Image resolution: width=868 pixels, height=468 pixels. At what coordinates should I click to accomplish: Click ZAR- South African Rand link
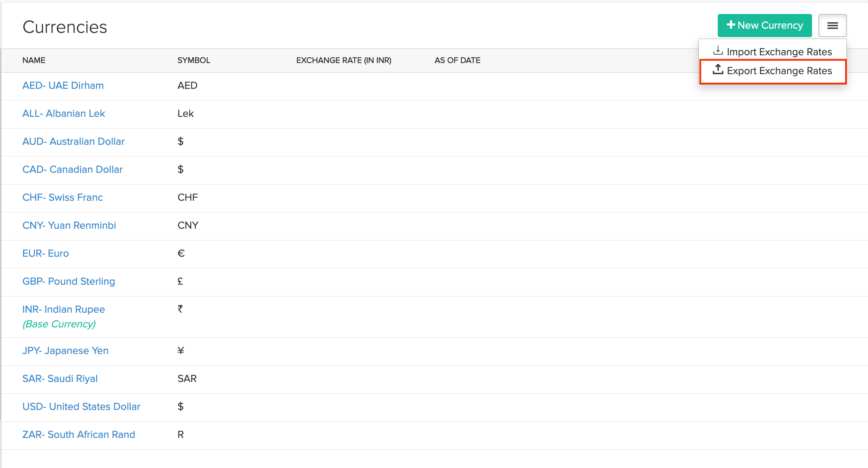[x=79, y=434]
